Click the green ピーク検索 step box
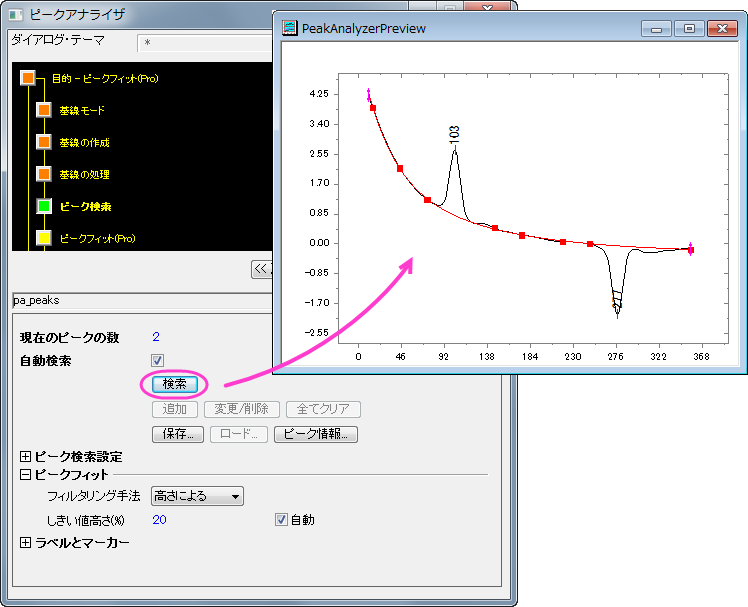 44,206
